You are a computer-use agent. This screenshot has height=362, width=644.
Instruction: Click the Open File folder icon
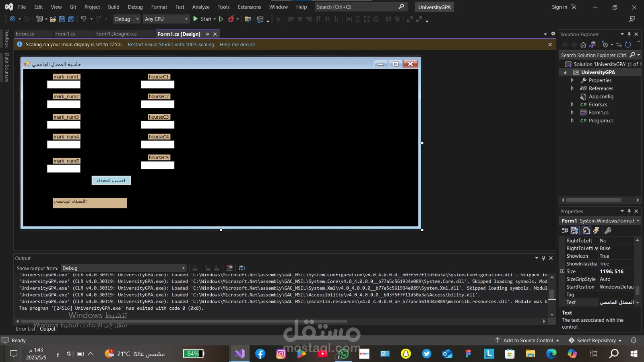point(53,19)
